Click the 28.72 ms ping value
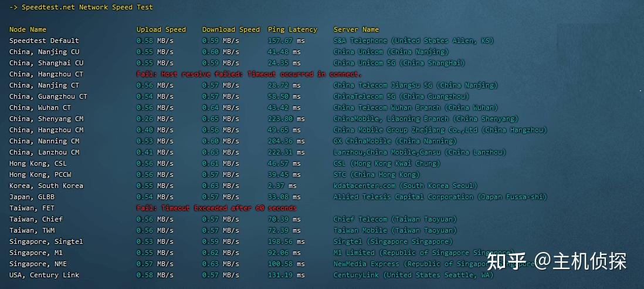 [x=284, y=85]
